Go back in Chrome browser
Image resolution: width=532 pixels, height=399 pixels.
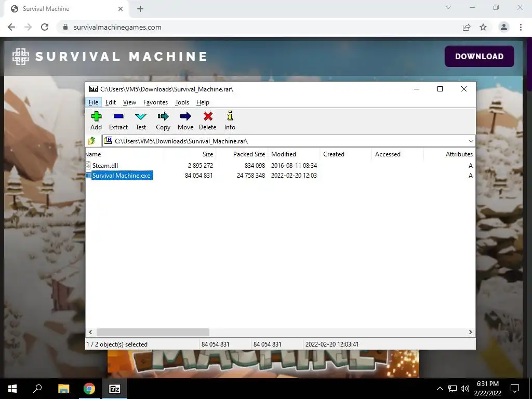click(11, 27)
